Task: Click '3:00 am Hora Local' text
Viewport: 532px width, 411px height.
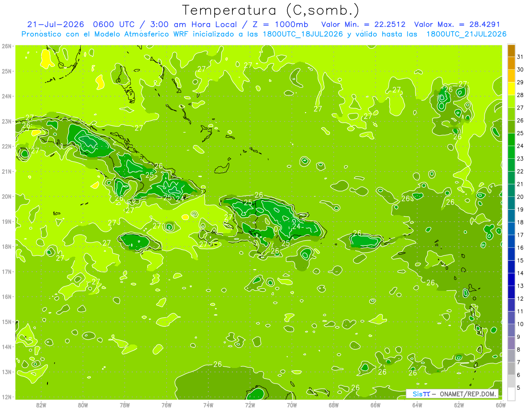Action: (192, 24)
